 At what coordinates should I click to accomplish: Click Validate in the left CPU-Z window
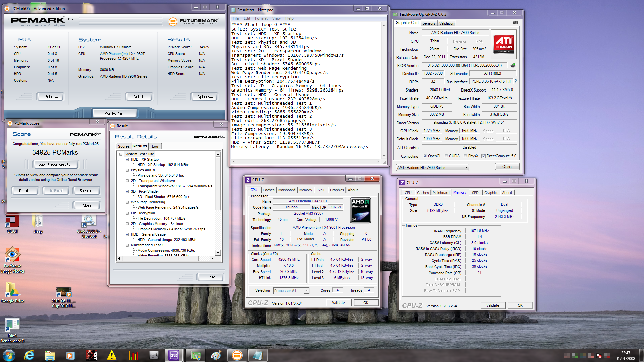tap(338, 303)
